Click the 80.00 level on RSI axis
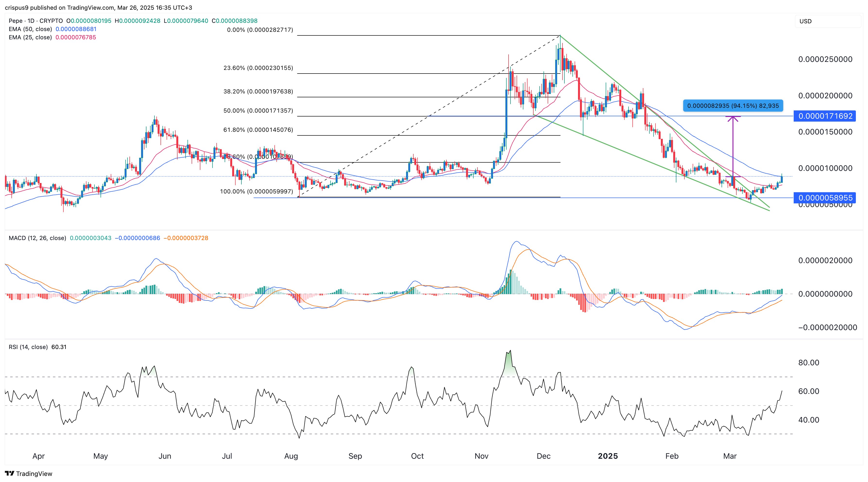Viewport: 868px width, 482px height. [x=809, y=363]
